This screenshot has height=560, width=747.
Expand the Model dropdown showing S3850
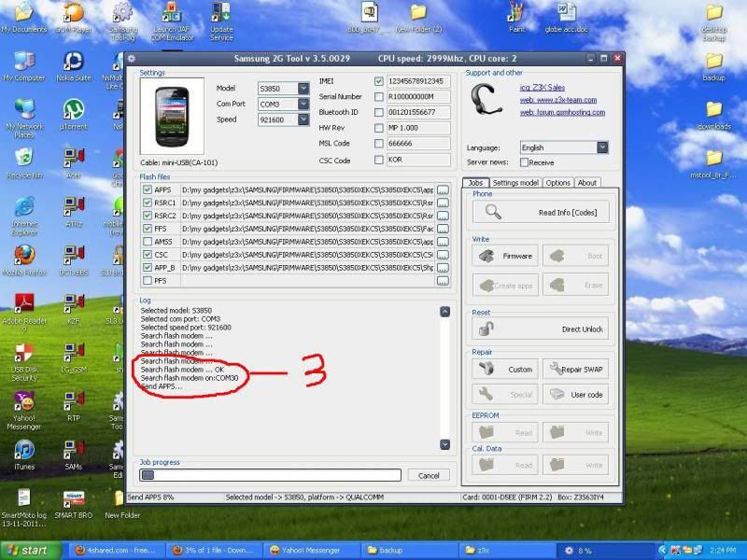(x=303, y=89)
